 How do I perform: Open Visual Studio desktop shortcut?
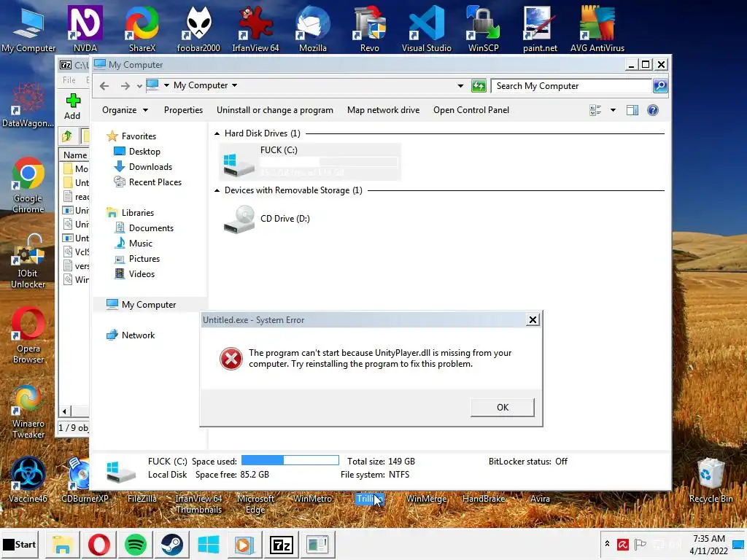click(426, 28)
